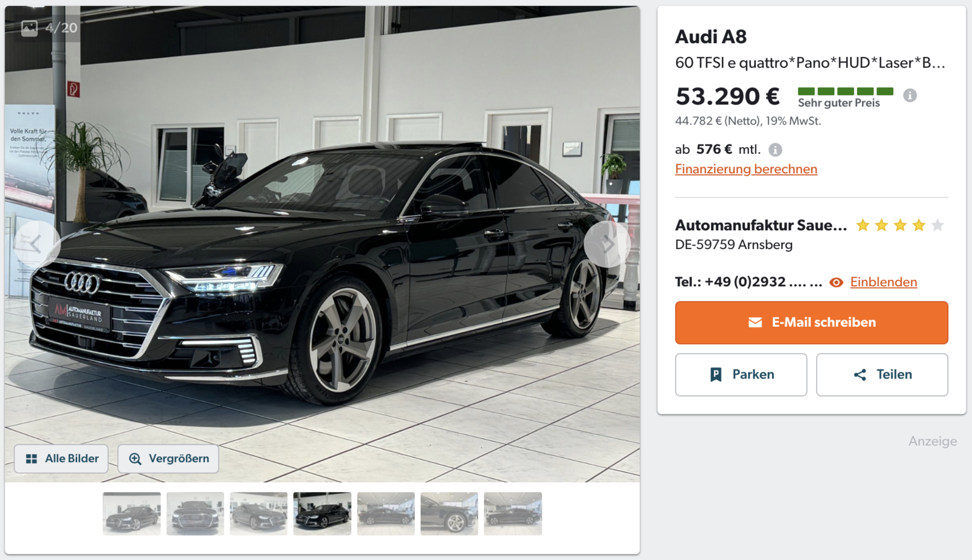Enlarge the photo with Vergrößern
Image resolution: width=972 pixels, height=560 pixels.
168,459
